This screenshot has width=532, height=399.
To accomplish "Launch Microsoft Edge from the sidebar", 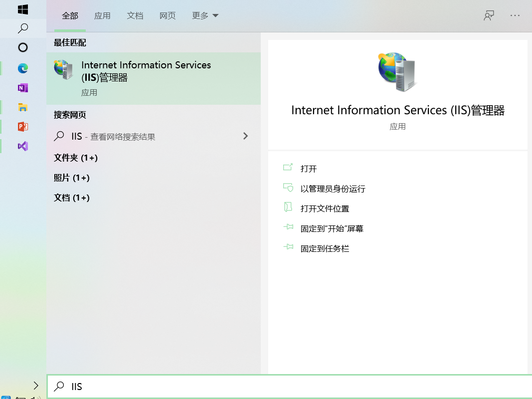I will tap(22, 68).
